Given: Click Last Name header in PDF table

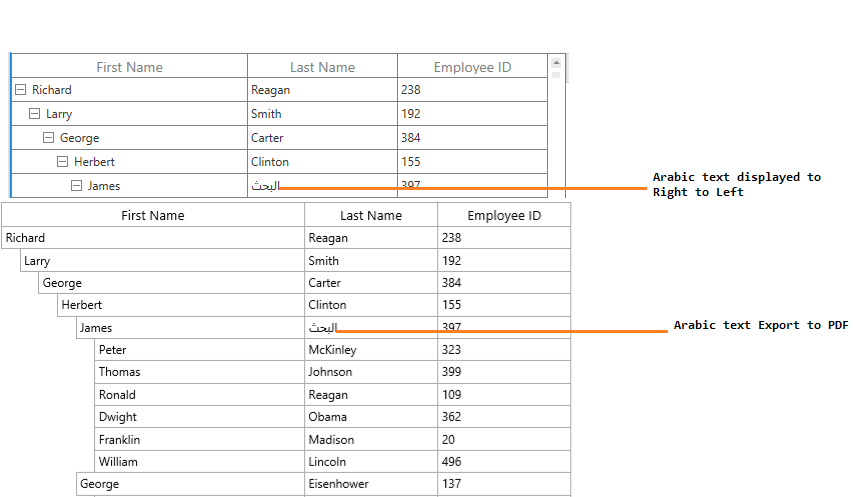Looking at the screenshot, I should pyautogui.click(x=371, y=215).
